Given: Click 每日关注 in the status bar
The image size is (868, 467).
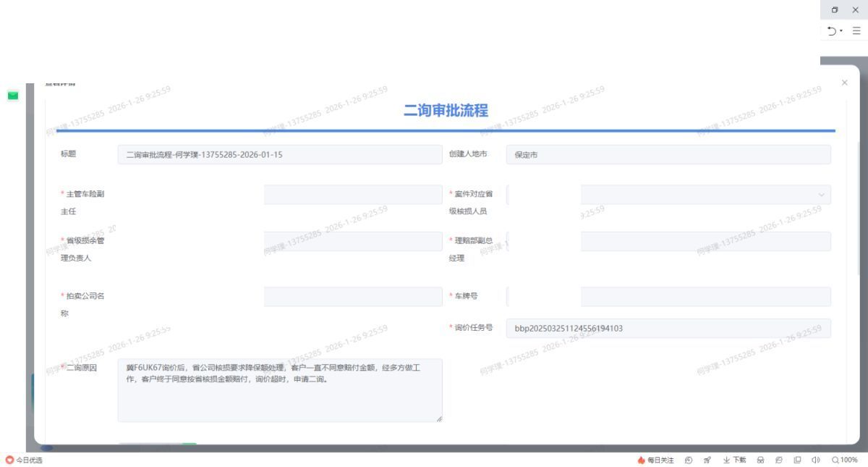Looking at the screenshot, I should (657, 459).
